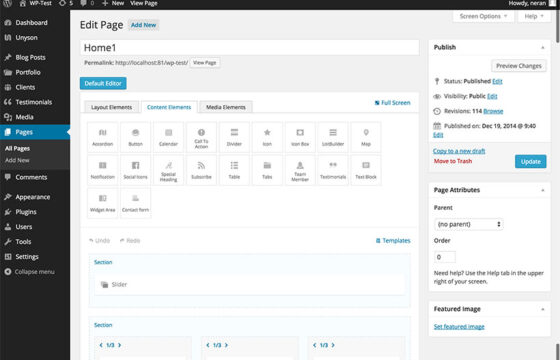
Task: Collapse the Featured Image panel
Action: point(542,309)
